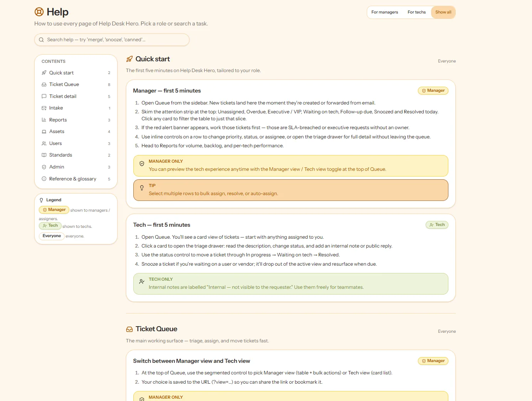Click inbox icon in contents Ticket Queue row

pos(44,84)
